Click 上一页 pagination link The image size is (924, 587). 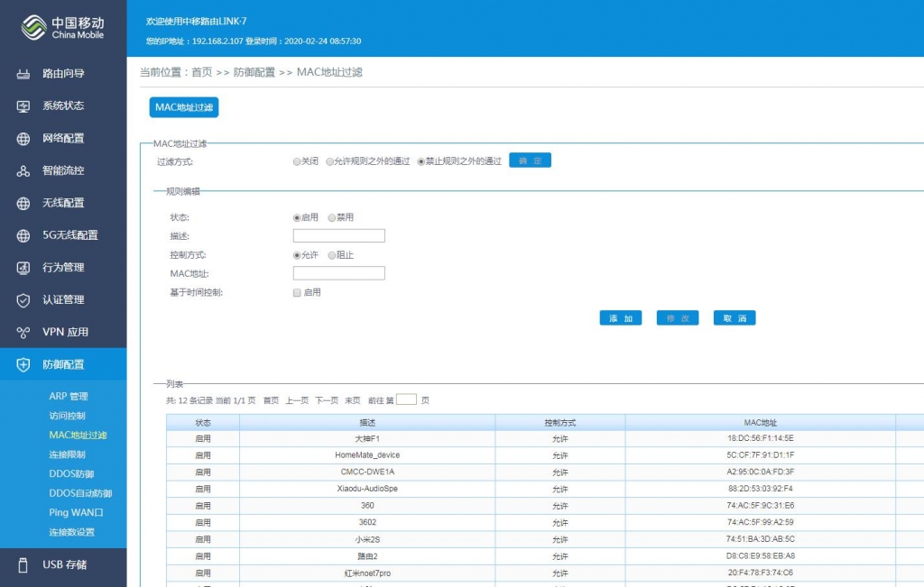[297, 400]
